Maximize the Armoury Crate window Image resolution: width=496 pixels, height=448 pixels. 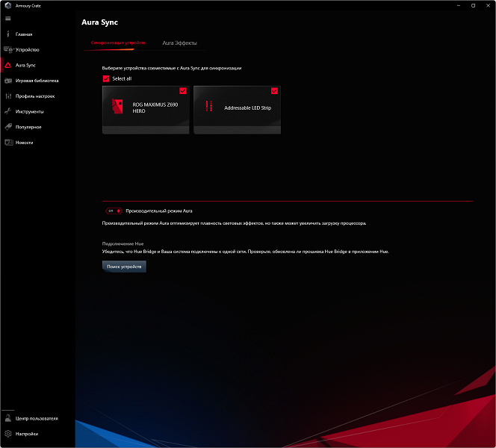point(474,6)
